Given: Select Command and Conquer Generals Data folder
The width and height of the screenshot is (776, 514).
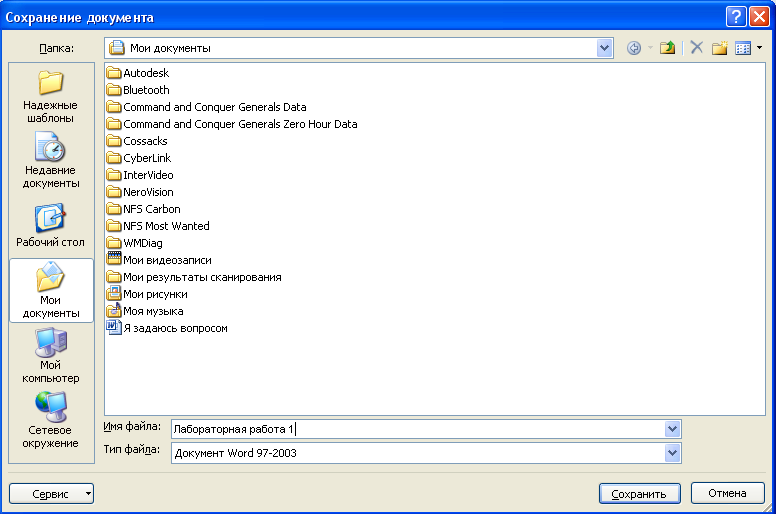Looking at the screenshot, I should coord(206,107).
